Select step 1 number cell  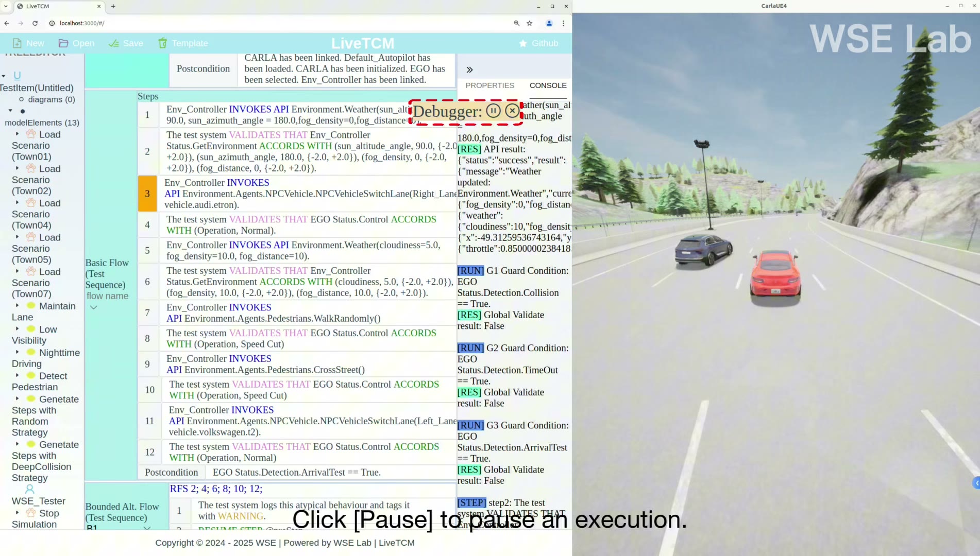(147, 114)
